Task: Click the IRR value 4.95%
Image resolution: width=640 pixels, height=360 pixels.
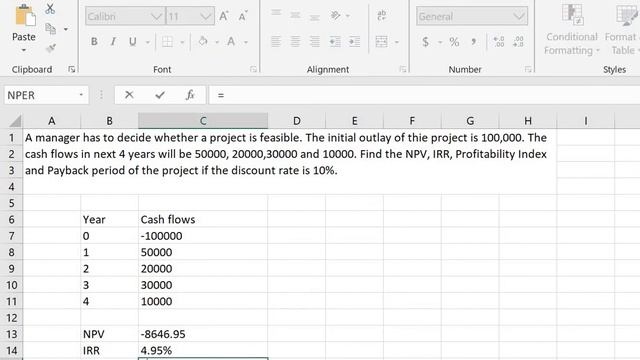Action: (x=203, y=350)
